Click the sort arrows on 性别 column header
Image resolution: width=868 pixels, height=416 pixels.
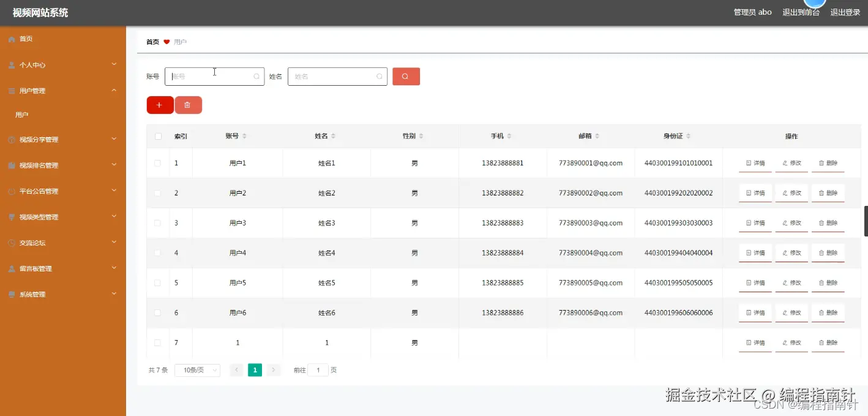pyautogui.click(x=421, y=136)
